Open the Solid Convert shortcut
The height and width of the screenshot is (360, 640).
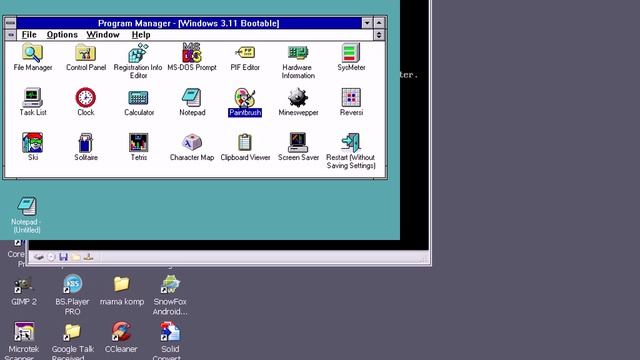tap(170, 341)
